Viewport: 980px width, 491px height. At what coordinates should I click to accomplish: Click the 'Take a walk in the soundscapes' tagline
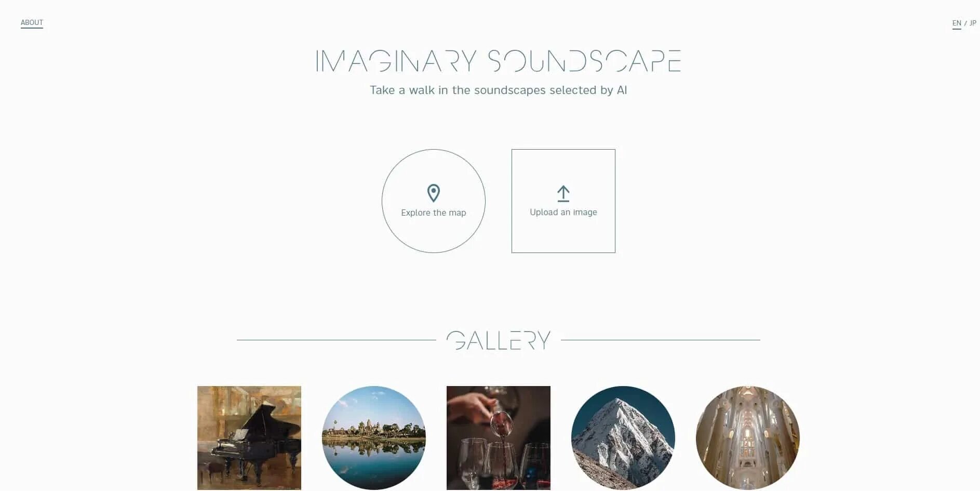[499, 90]
